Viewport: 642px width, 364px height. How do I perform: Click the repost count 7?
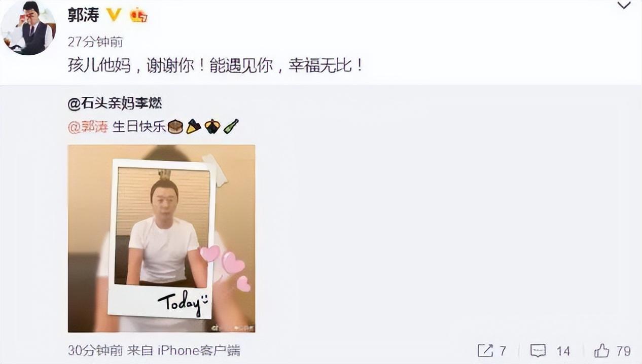[x=503, y=351]
